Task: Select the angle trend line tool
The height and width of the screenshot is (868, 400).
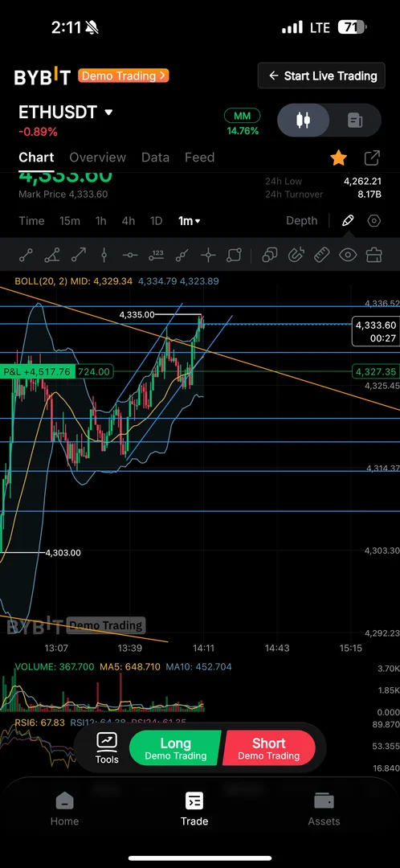Action: click(52, 256)
